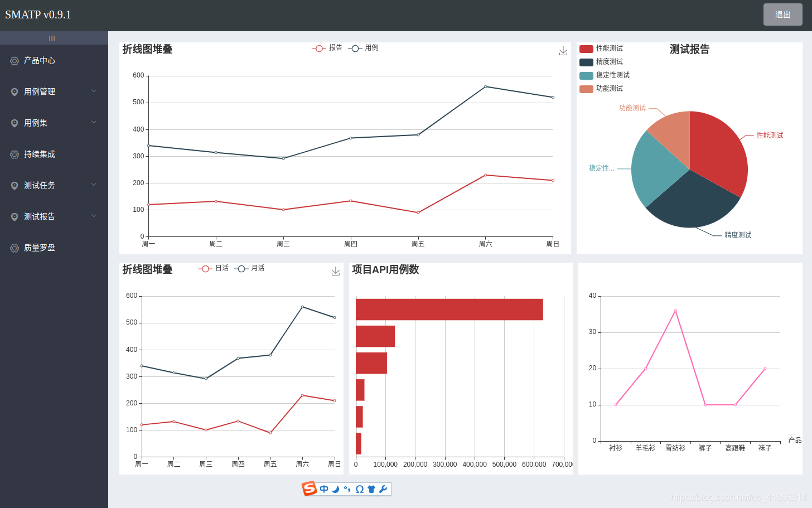Toggle Sogou punctuation mode icon

click(347, 489)
